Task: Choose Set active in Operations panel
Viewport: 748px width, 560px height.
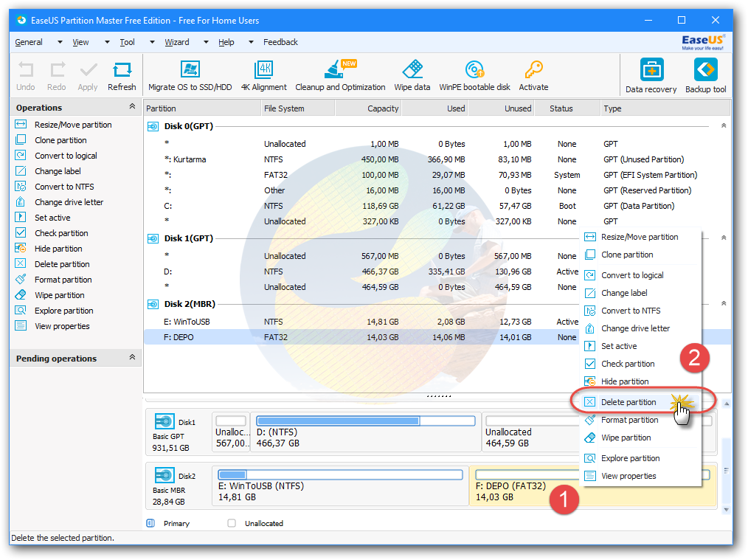Action: pos(52,218)
